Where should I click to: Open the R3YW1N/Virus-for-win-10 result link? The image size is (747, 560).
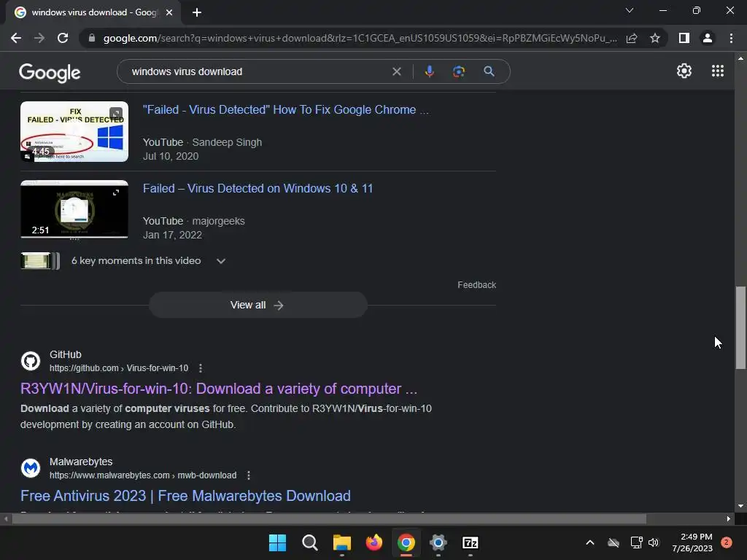tap(219, 389)
